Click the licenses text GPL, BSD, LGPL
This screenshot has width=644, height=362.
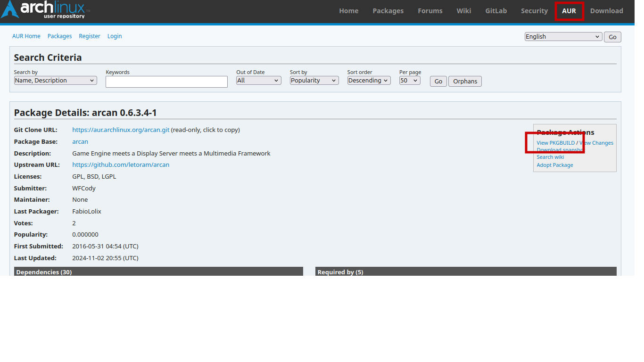[94, 177]
